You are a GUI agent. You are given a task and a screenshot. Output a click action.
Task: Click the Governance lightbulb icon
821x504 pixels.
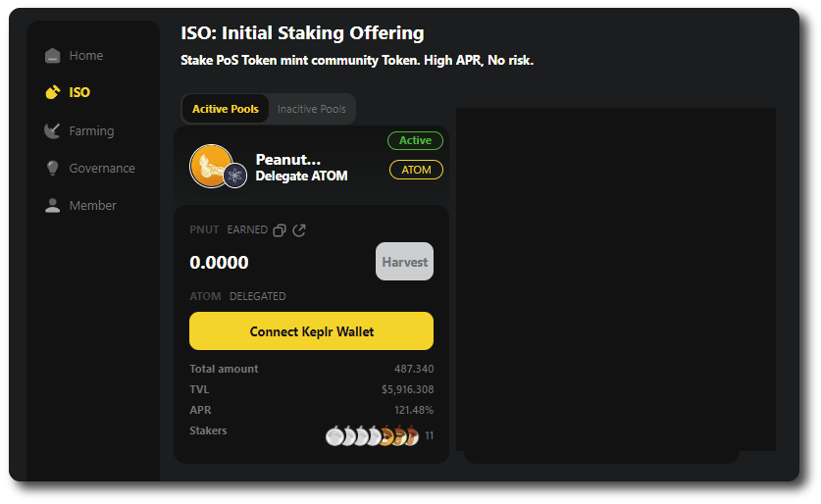(53, 168)
